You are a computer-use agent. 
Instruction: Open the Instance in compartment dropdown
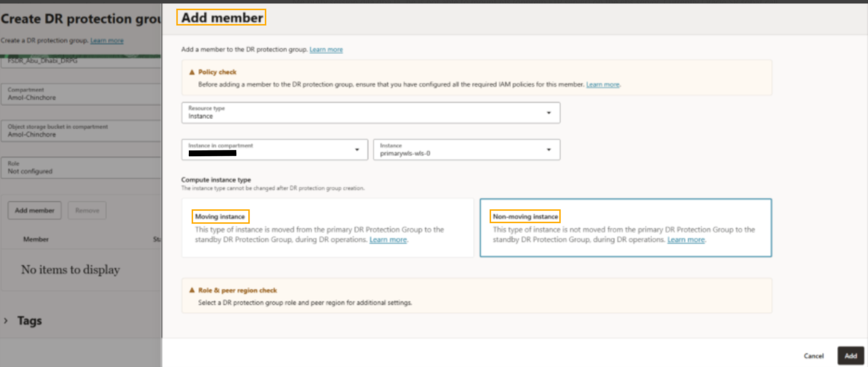point(274,149)
